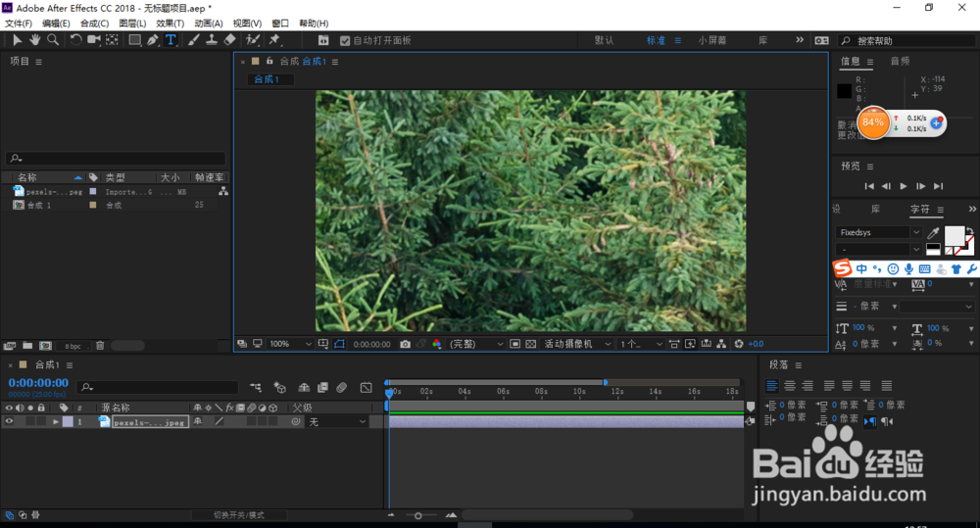980x528 pixels.
Task: Open the 效果(T) menu
Action: click(170, 24)
